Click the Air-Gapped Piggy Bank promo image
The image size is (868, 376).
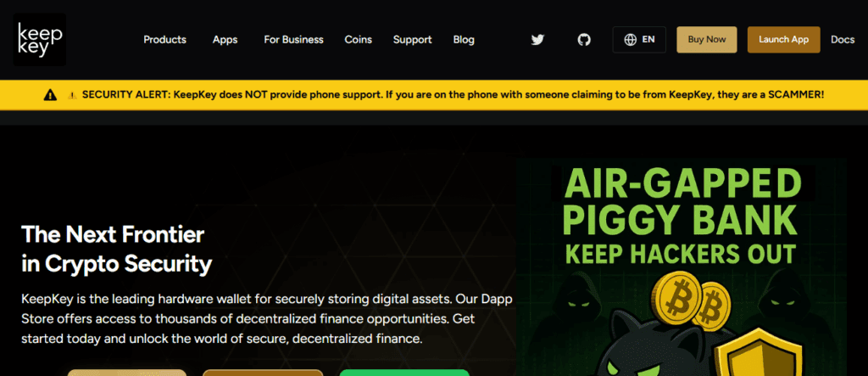coord(682,267)
